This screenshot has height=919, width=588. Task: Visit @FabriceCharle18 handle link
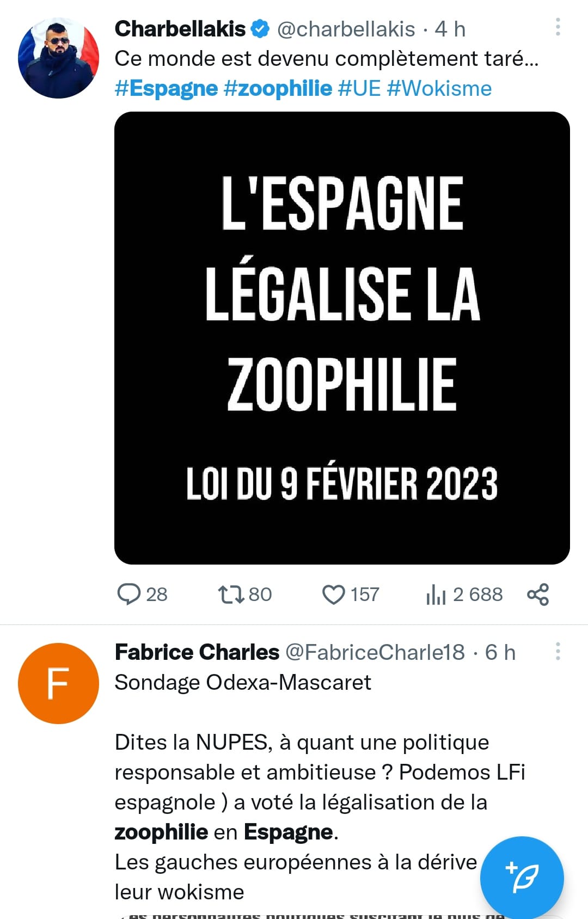coord(375,652)
